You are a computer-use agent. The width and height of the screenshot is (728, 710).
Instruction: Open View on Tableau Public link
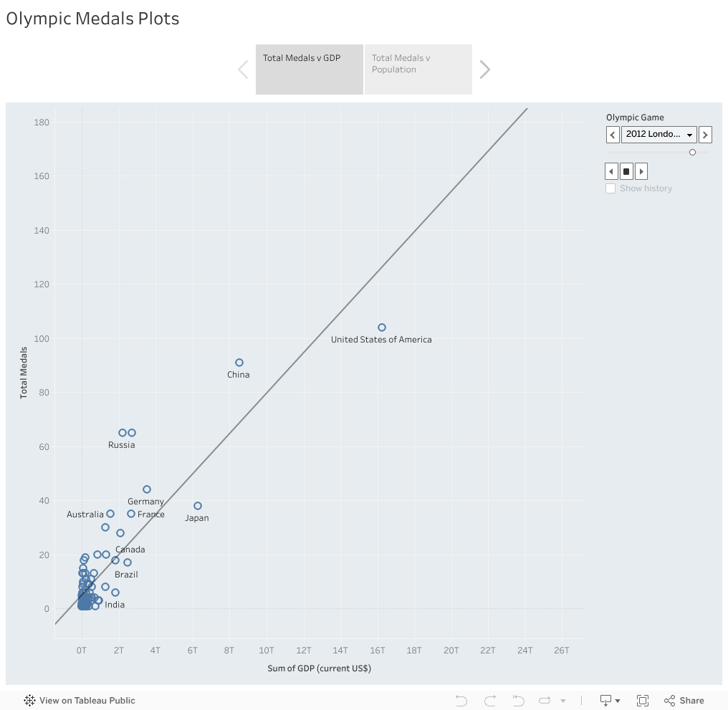(x=80, y=701)
